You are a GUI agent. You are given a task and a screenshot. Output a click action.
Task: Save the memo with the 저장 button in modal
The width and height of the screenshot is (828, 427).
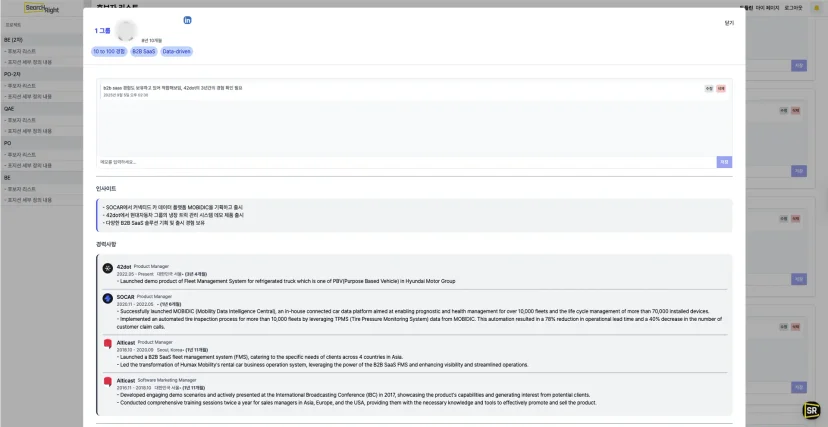724,162
